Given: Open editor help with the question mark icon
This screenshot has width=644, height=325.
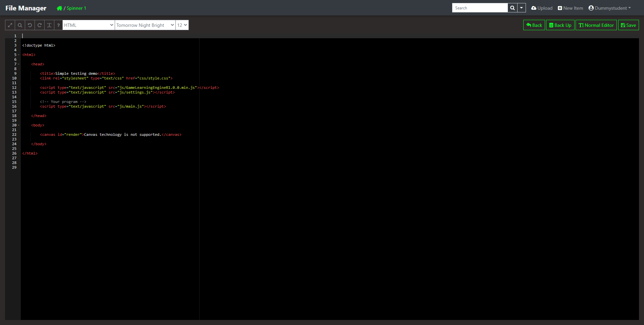Looking at the screenshot, I should point(58,25).
